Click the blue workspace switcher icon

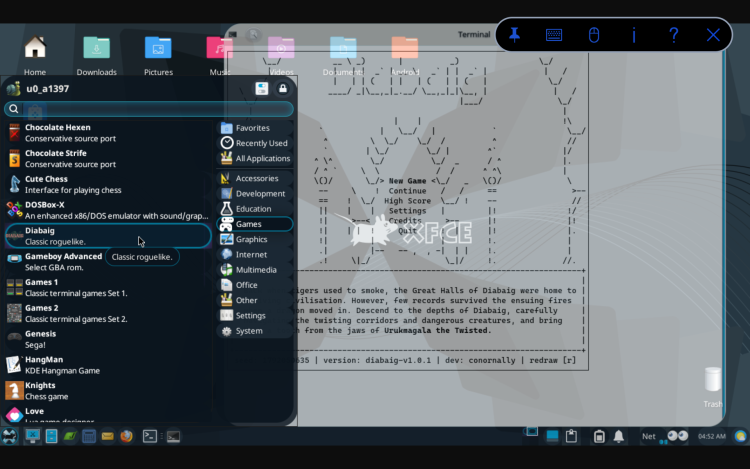552,436
